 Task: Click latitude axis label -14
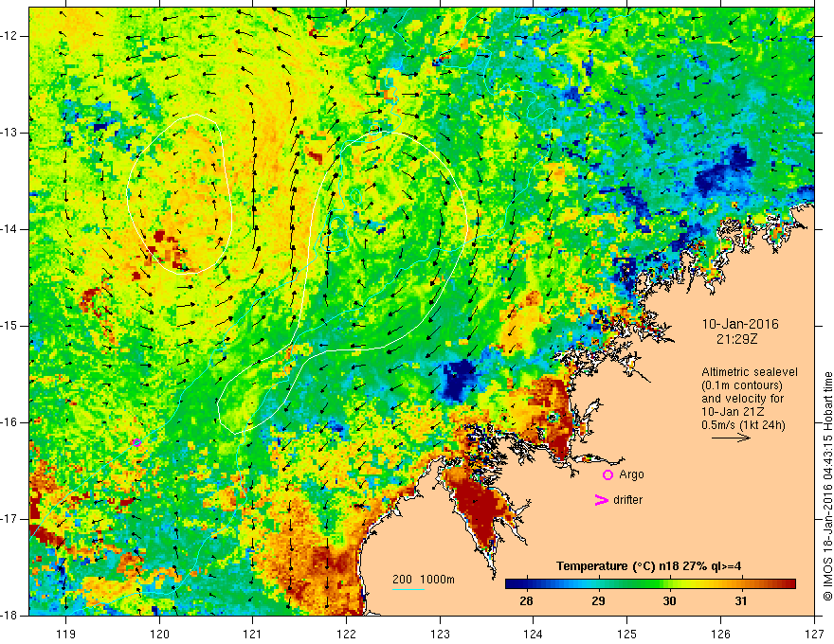coord(9,229)
